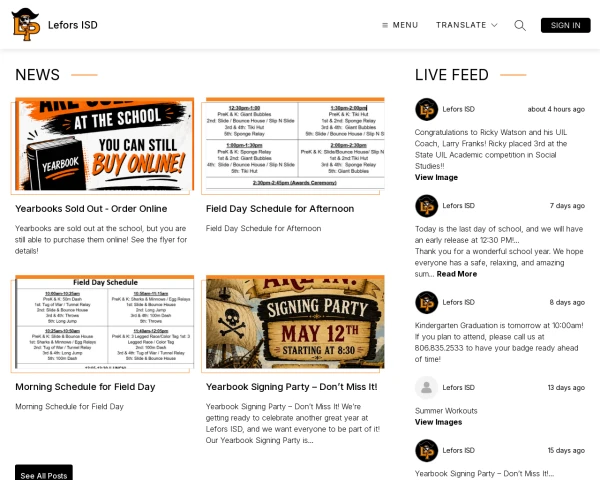This screenshot has height=480, width=600.
Task: Open Yearbooks Sold Out - Order Online headline
Action: 91,209
